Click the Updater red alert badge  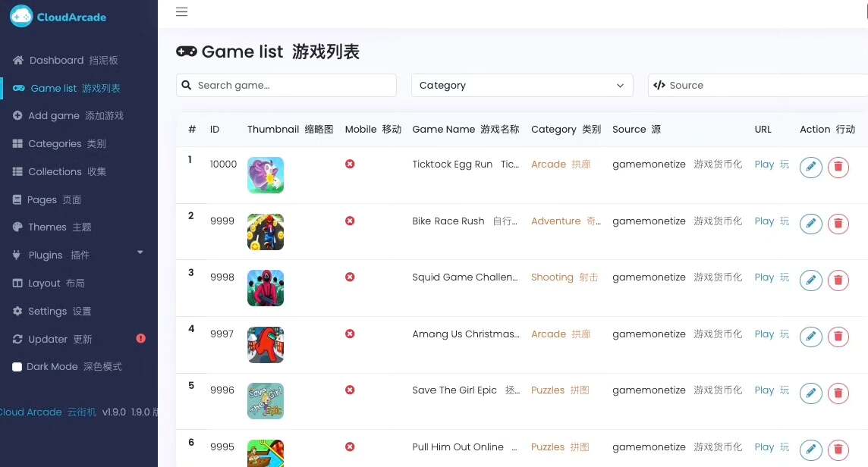140,338
